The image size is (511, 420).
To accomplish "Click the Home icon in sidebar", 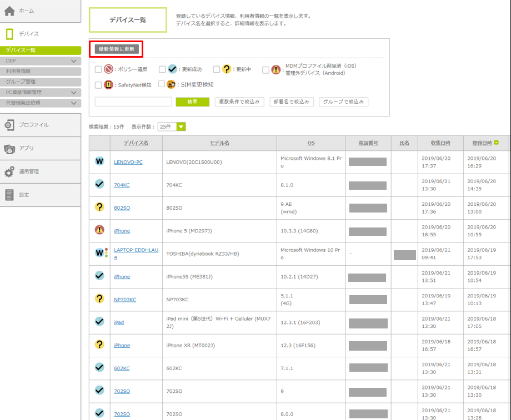I will pos(9,11).
